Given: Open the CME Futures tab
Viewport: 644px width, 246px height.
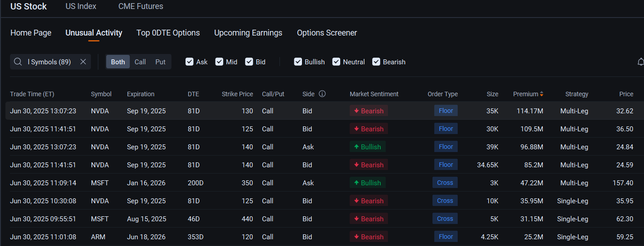Looking at the screenshot, I should click(141, 6).
